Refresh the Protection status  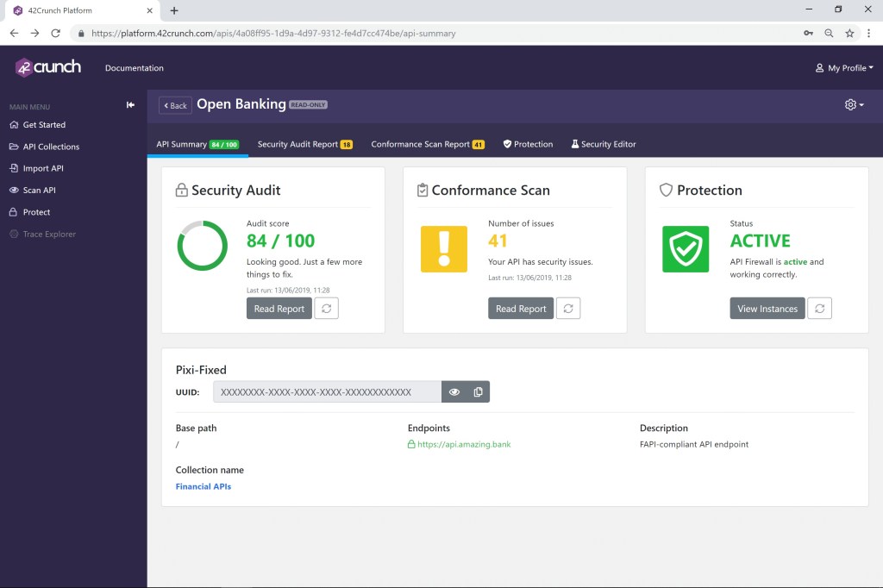point(819,309)
